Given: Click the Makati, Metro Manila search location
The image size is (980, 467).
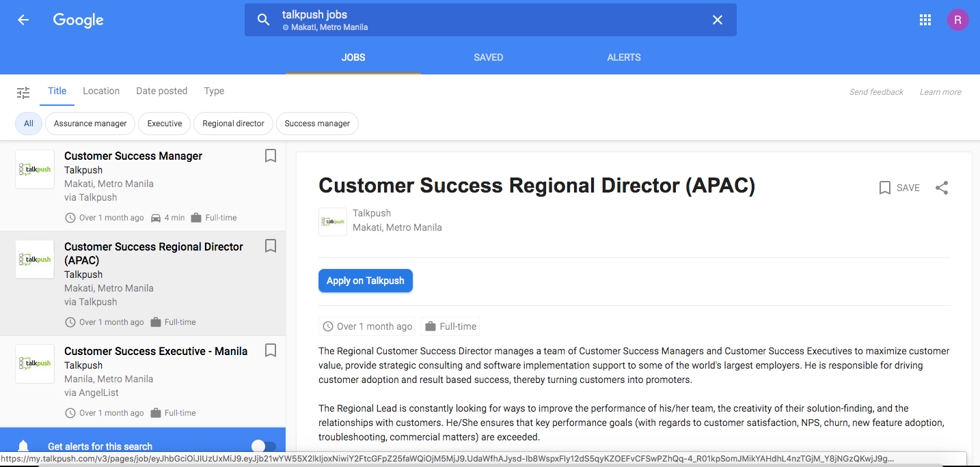Looking at the screenshot, I should (x=329, y=27).
